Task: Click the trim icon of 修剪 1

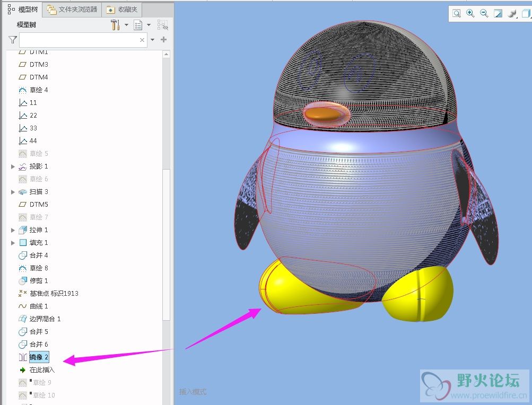Action: tap(22, 280)
